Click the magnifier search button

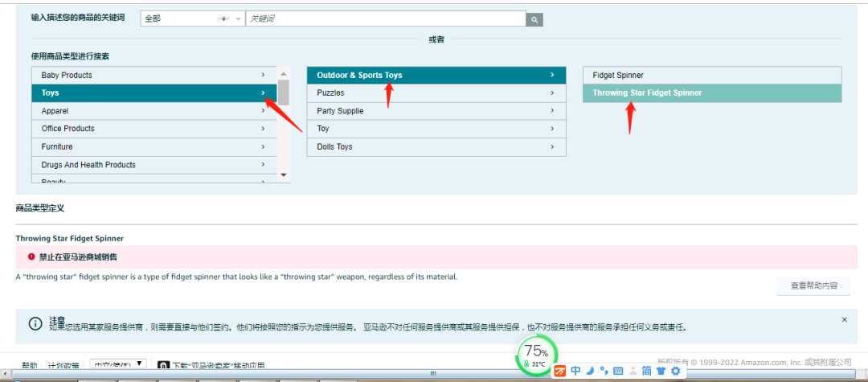[534, 19]
